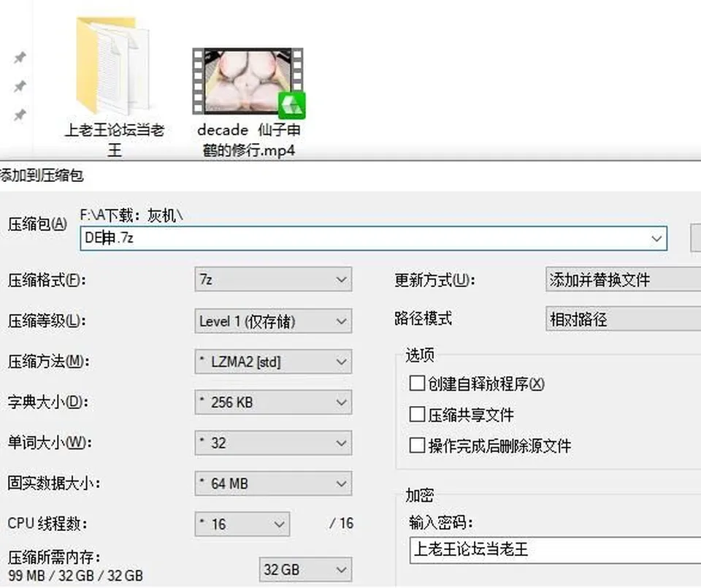Select the 上老王论坛当老王 folder icon
The height and width of the screenshot is (588, 701).
click(x=113, y=65)
